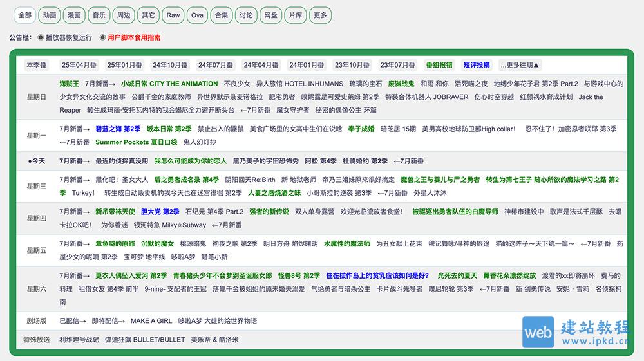This screenshot has width=644, height=361.
Task: Select the 合集 category
Action: point(222,15)
